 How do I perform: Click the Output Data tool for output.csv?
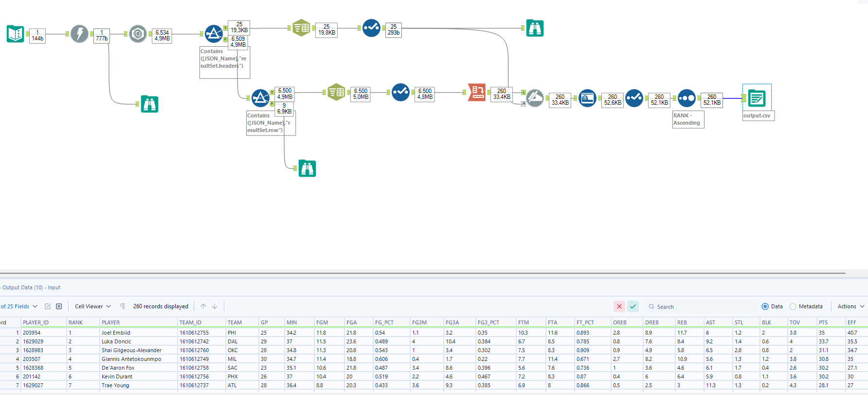(757, 98)
